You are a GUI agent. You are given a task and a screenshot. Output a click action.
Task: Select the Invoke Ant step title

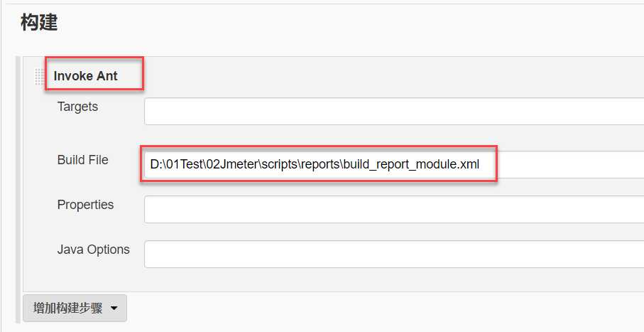tap(86, 75)
